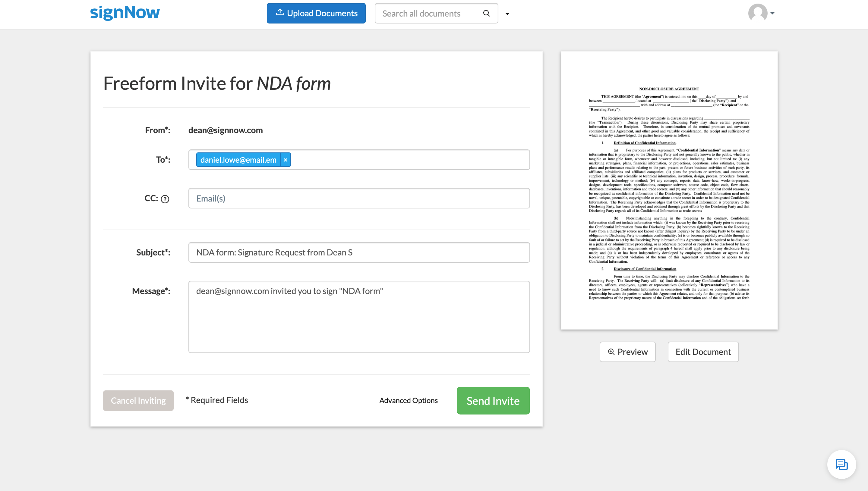Click the Preview magnifier icon
Image resolution: width=868 pixels, height=491 pixels.
coord(611,352)
